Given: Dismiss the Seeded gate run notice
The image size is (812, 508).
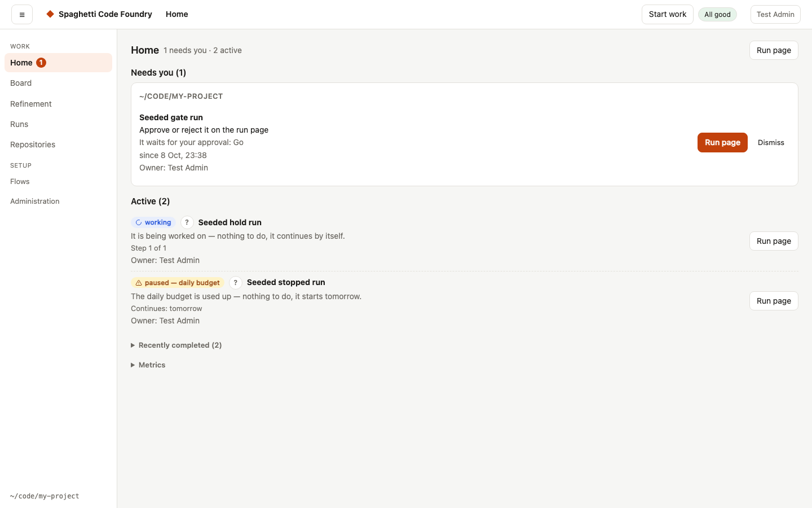Looking at the screenshot, I should [771, 143].
